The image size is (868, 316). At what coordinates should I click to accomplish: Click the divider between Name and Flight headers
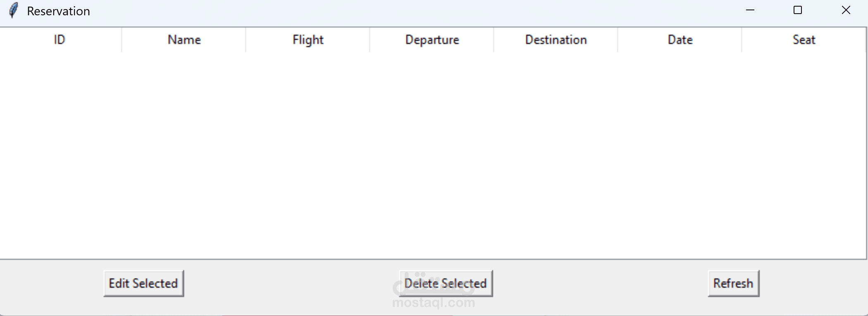click(x=246, y=40)
